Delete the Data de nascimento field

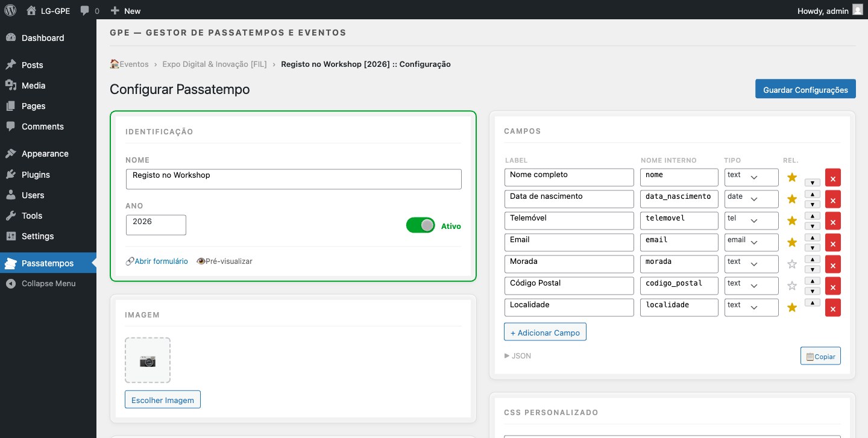pos(832,199)
